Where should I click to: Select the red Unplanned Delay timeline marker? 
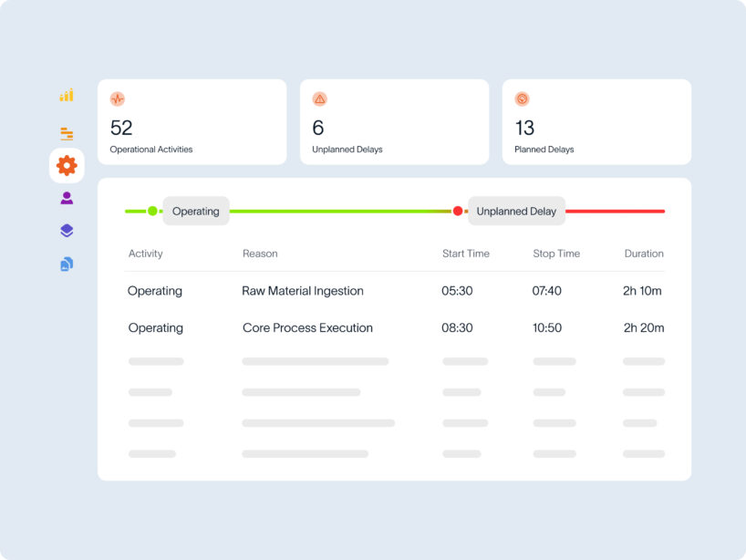tap(458, 211)
